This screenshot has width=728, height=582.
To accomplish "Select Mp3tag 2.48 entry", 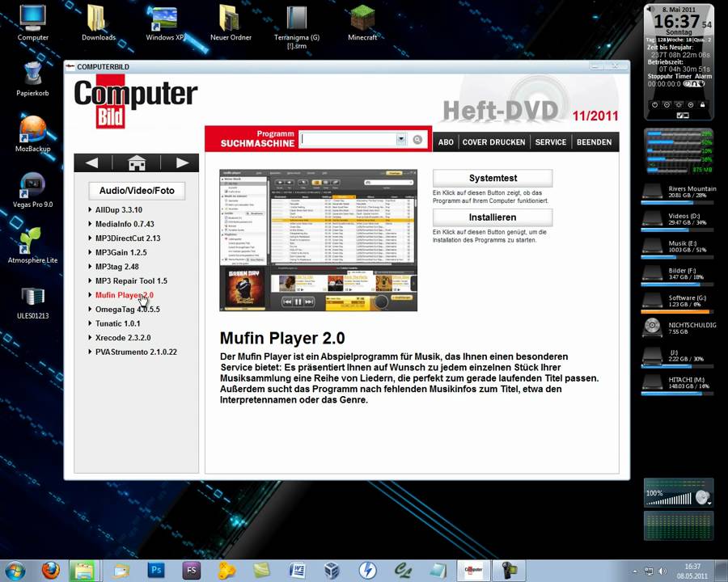I will pos(117,267).
